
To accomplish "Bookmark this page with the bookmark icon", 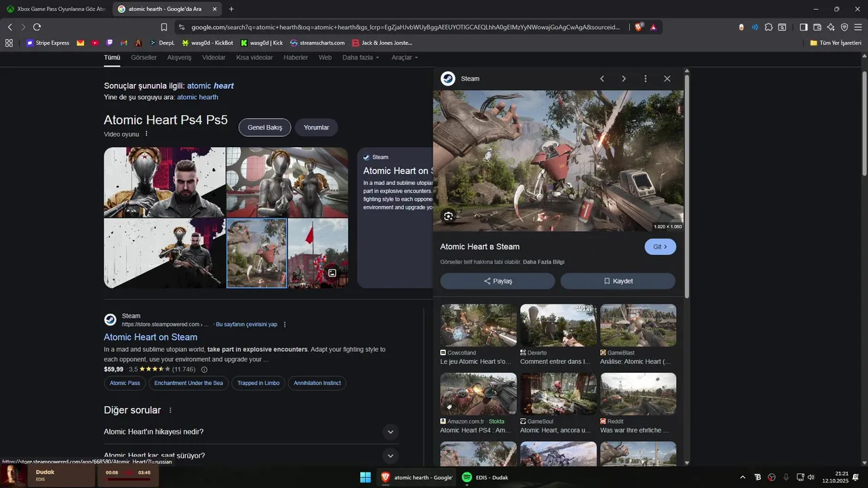I will click(164, 27).
